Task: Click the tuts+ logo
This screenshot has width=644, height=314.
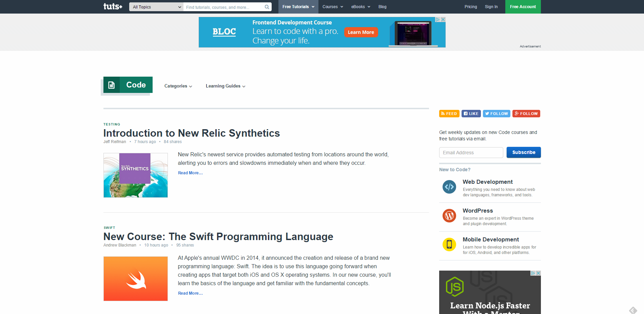Action: (113, 6)
